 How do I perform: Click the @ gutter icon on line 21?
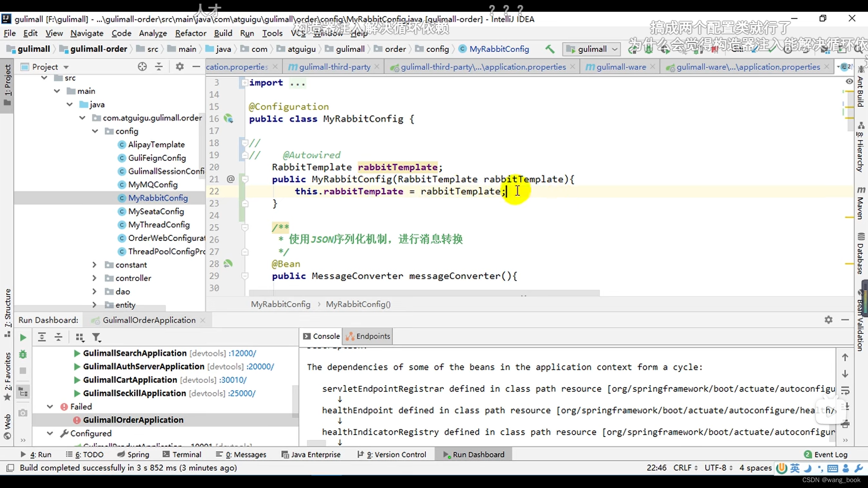[x=231, y=179]
